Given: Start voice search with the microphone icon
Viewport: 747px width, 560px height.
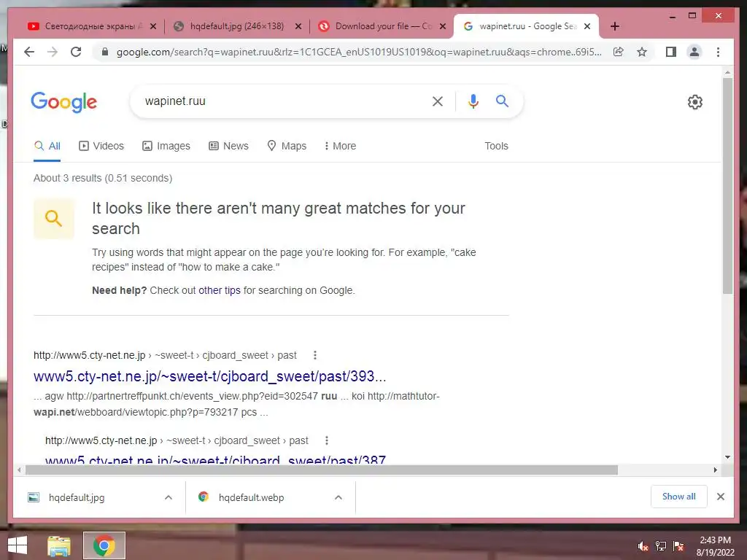Looking at the screenshot, I should 473,101.
